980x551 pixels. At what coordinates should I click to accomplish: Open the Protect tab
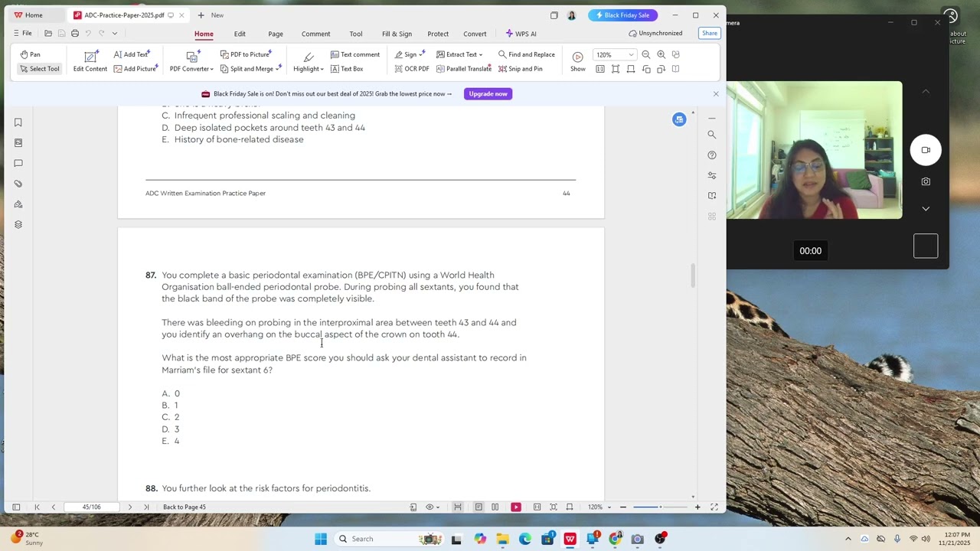438,34
